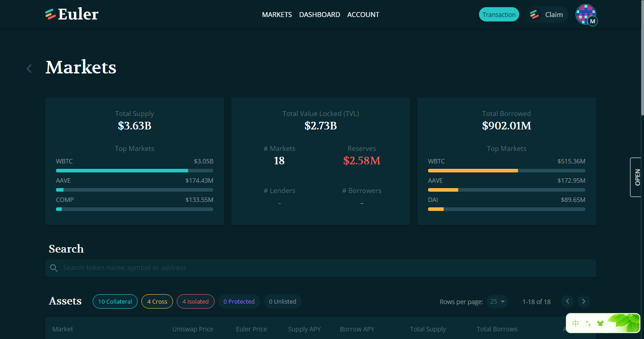This screenshot has height=339, width=644.
Task: Navigate to the ACCOUNT page
Action: click(x=363, y=15)
